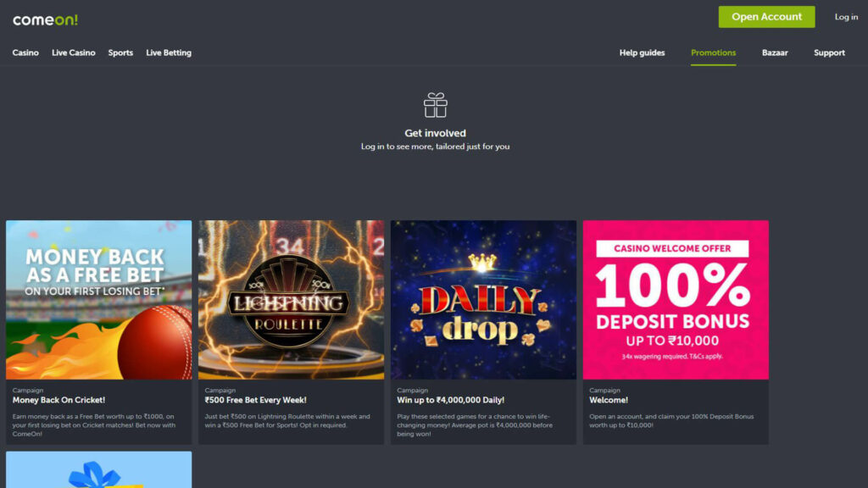The height and width of the screenshot is (488, 868).
Task: Open Help guides
Action: click(643, 53)
